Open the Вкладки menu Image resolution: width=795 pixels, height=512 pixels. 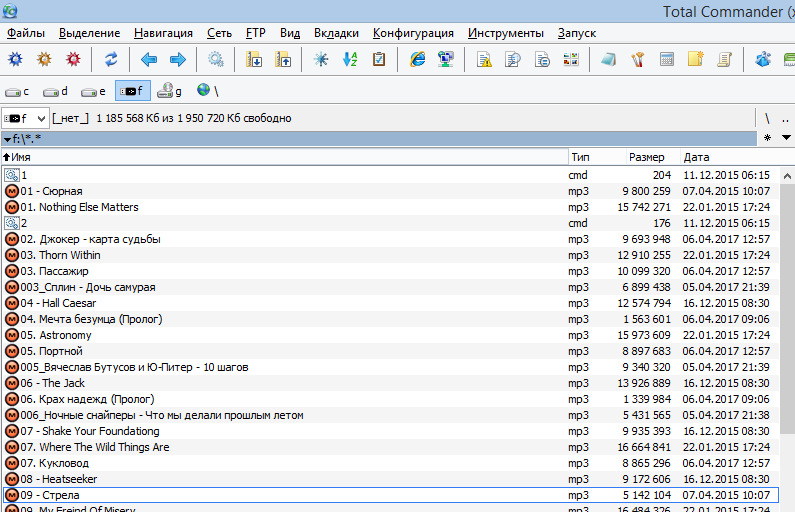(336, 33)
